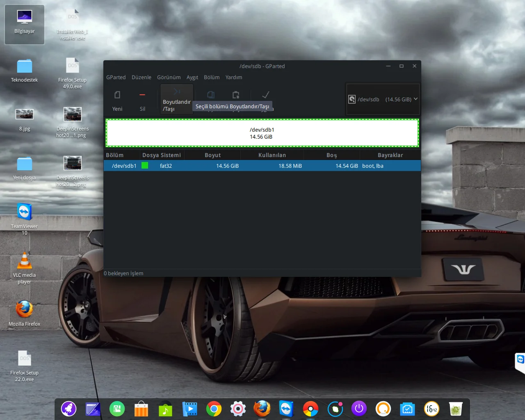Click the copy partition toolbar icon
The image size is (525, 420).
click(211, 95)
